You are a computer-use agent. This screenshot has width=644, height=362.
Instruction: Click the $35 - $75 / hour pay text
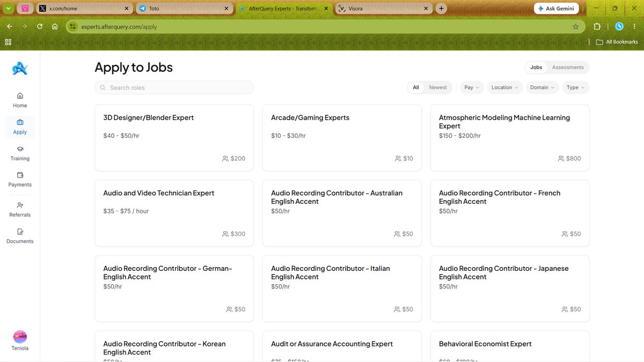(126, 211)
